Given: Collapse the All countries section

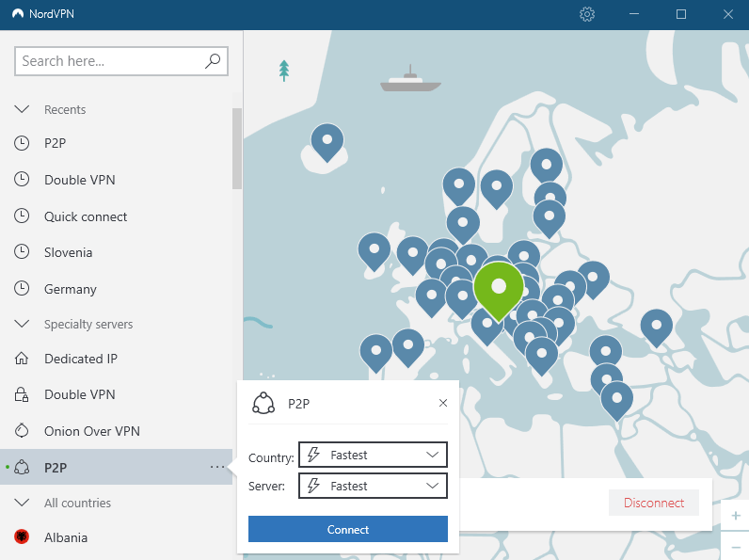Looking at the screenshot, I should tap(22, 503).
